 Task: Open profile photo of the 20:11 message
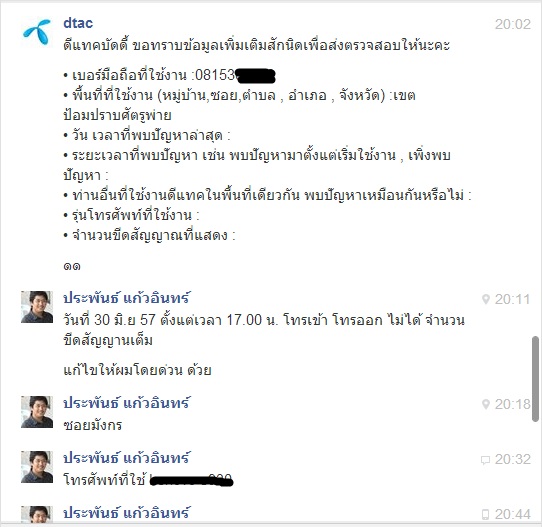(37, 307)
